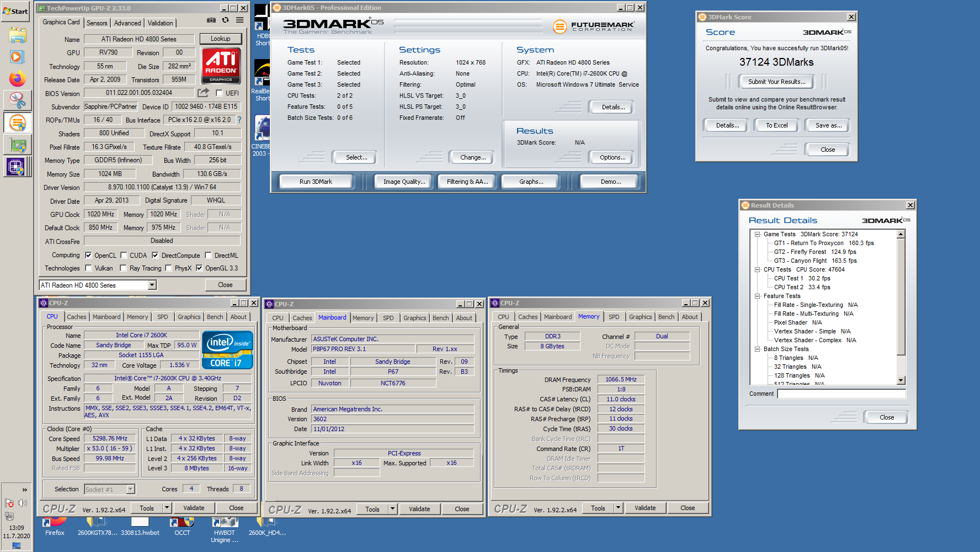Open Tools dropdown arrow in CPU-Z CPU window
Viewport: 980px width, 552px height.
(167, 508)
